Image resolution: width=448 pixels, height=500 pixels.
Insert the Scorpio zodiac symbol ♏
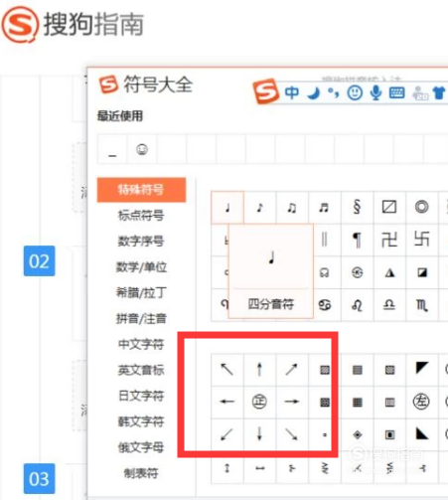coord(421,304)
